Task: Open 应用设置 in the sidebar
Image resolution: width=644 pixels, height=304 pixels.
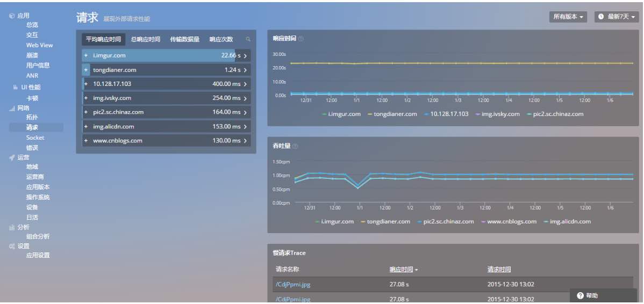Action: (38, 255)
